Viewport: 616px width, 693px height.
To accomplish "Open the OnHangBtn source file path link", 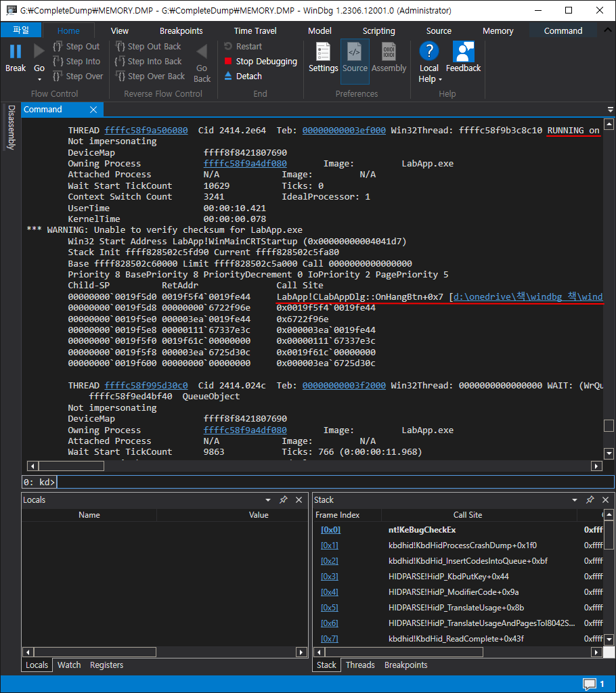I will (528, 296).
